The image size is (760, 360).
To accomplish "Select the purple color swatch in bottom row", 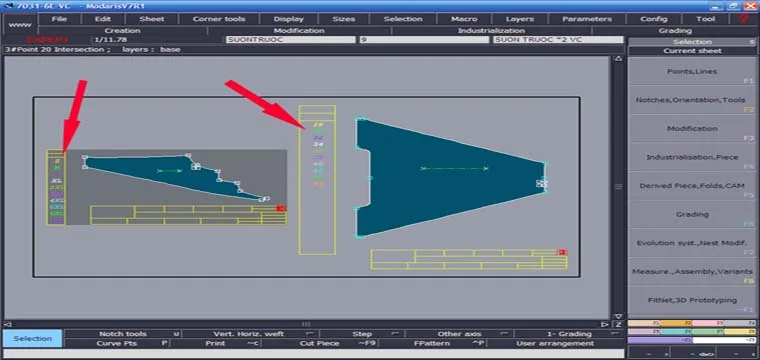I will [x=660, y=340].
